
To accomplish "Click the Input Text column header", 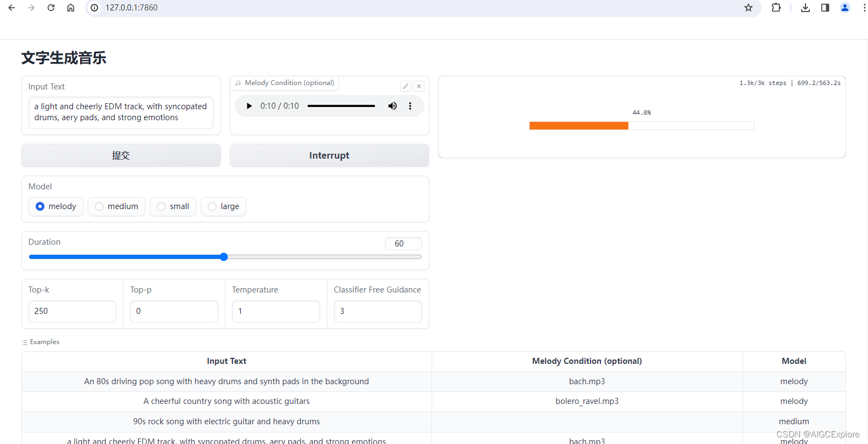I will 226,361.
